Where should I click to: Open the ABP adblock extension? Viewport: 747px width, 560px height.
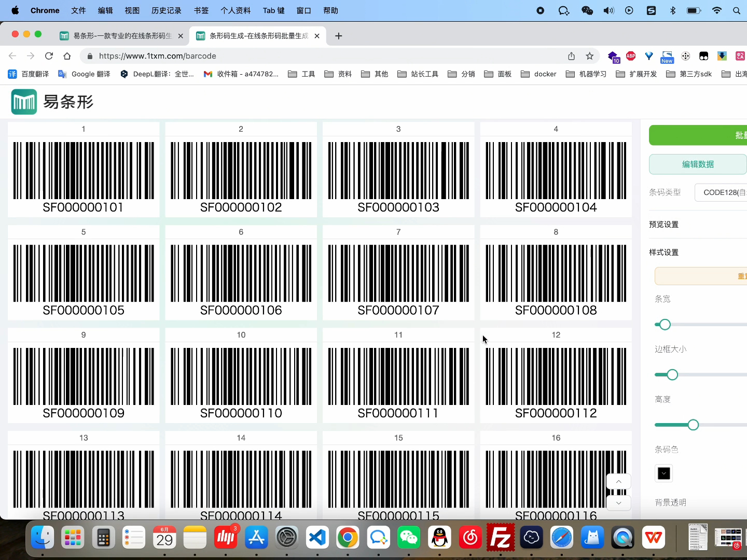[x=631, y=56]
